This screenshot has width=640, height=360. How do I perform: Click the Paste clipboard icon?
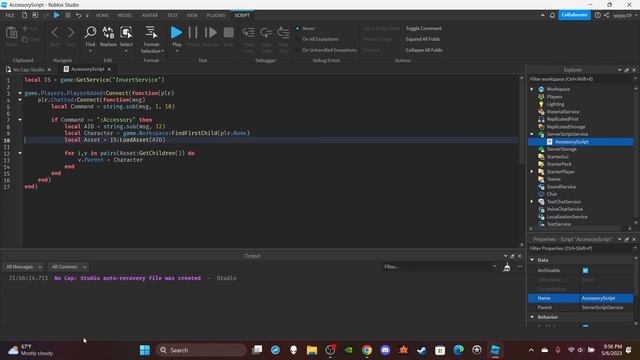click(11, 33)
